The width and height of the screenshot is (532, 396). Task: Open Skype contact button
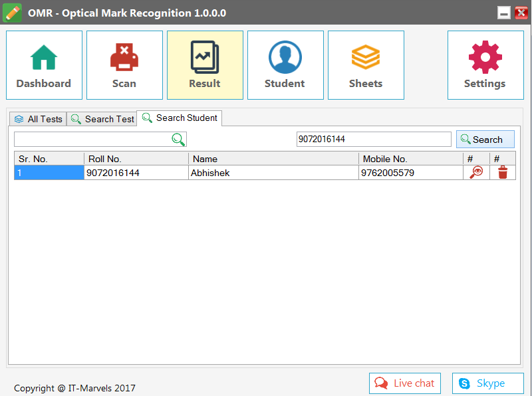pyautogui.click(x=488, y=383)
